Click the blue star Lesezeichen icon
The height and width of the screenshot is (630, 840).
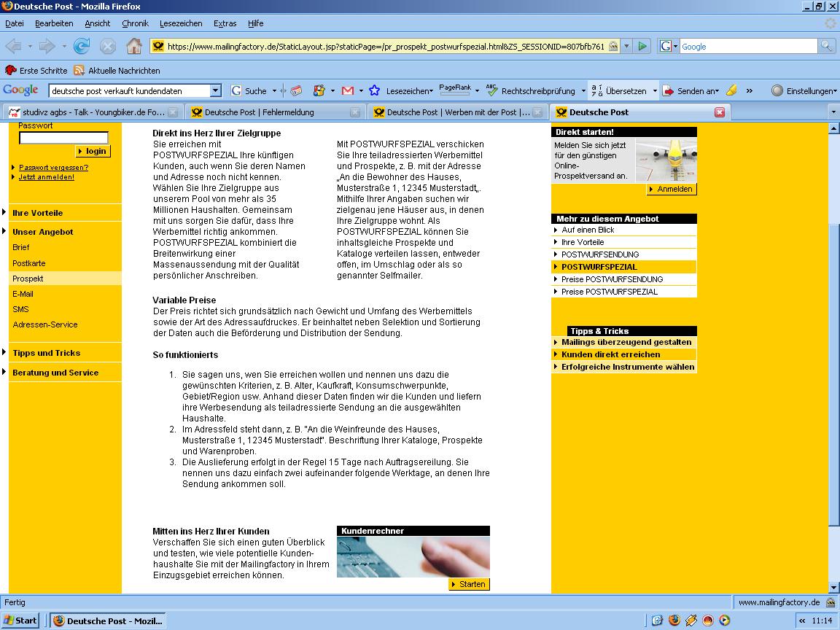tap(375, 91)
